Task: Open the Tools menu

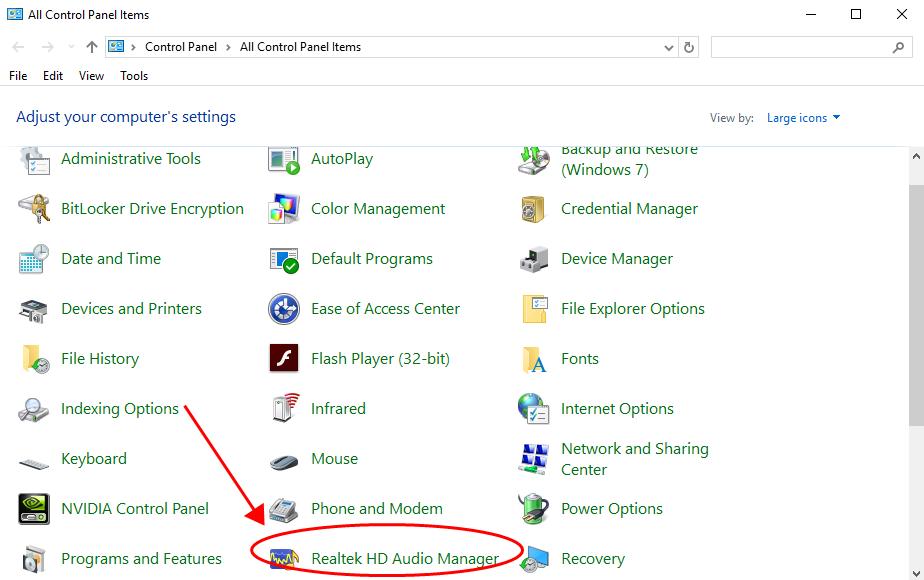Action: [134, 76]
